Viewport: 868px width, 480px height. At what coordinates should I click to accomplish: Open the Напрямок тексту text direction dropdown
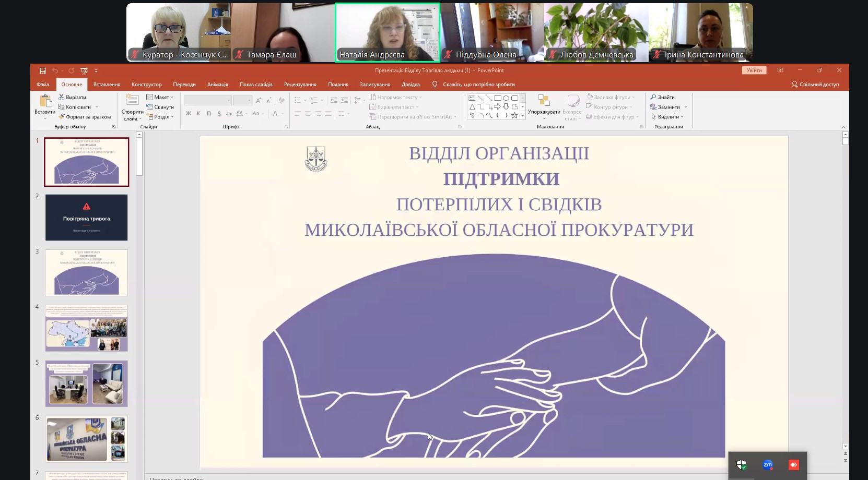point(396,97)
